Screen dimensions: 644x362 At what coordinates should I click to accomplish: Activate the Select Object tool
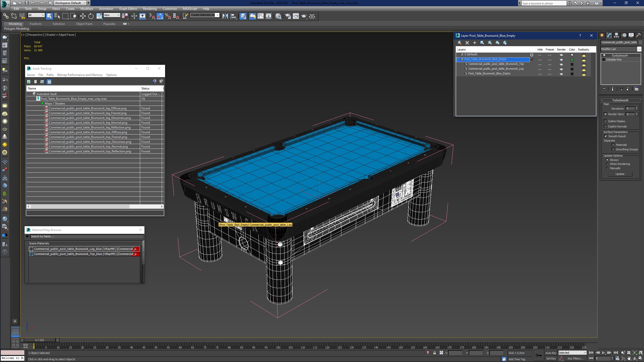[49, 16]
